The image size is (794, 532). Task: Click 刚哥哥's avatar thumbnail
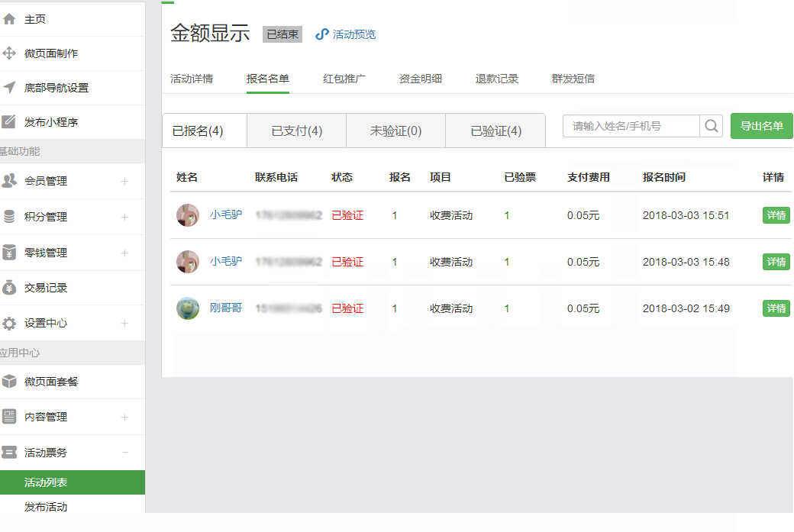click(188, 308)
